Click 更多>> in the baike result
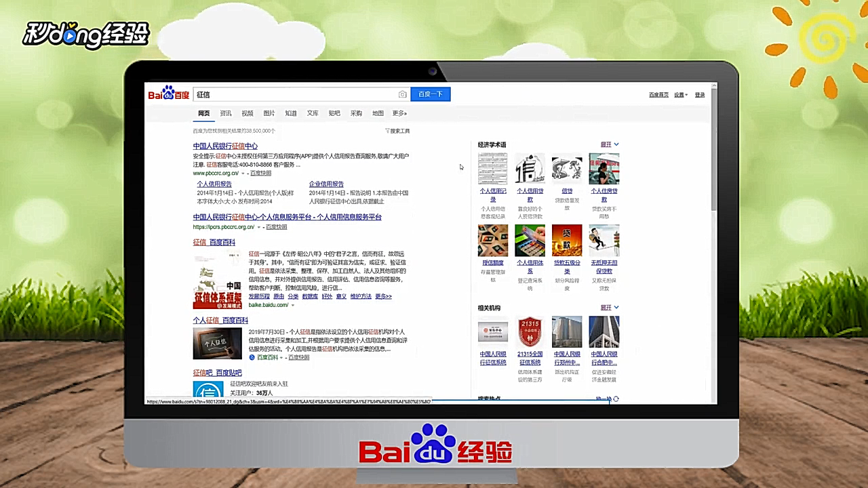 pyautogui.click(x=384, y=297)
